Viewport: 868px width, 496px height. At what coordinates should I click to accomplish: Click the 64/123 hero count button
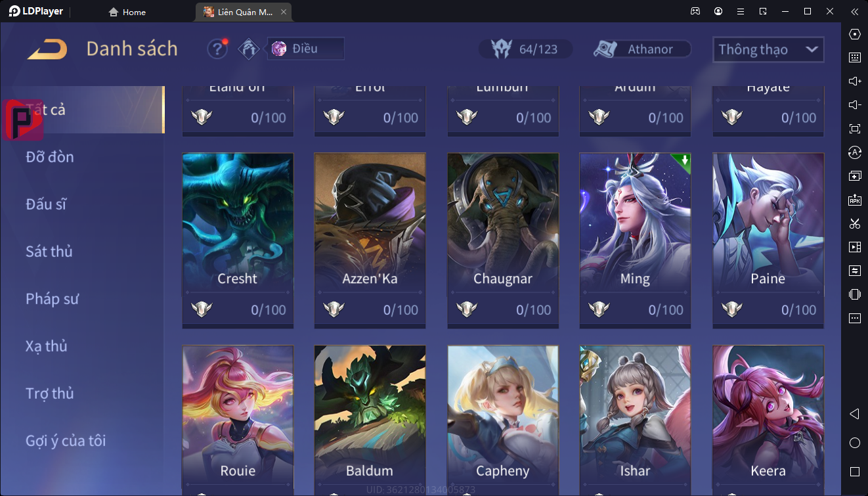tap(525, 49)
